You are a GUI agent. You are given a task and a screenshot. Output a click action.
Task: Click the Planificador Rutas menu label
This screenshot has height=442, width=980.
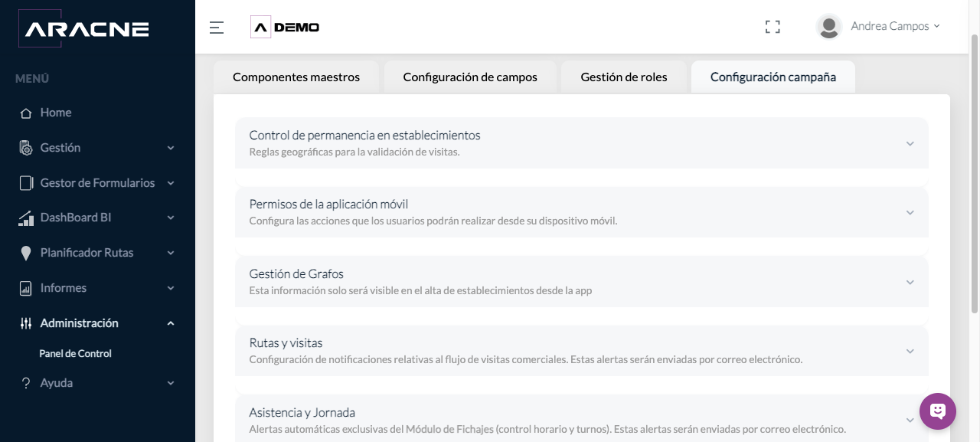pyautogui.click(x=87, y=253)
